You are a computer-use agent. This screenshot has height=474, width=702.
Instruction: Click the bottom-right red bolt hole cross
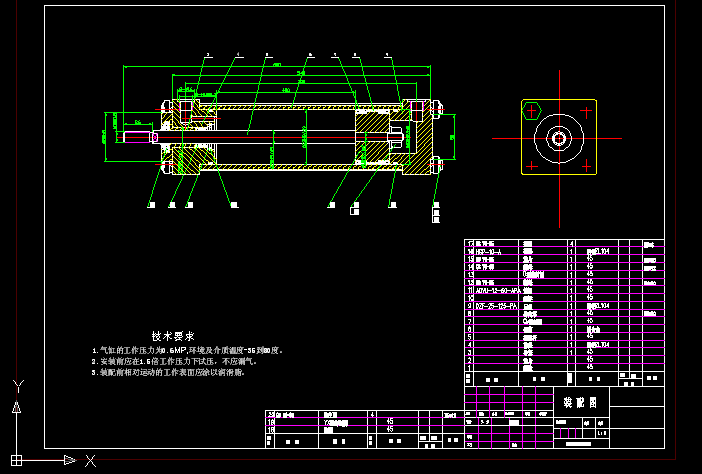click(x=585, y=165)
